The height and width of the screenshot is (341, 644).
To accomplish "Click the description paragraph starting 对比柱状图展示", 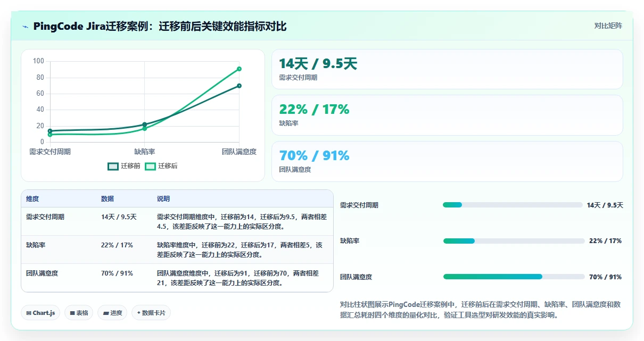I will pos(480,310).
